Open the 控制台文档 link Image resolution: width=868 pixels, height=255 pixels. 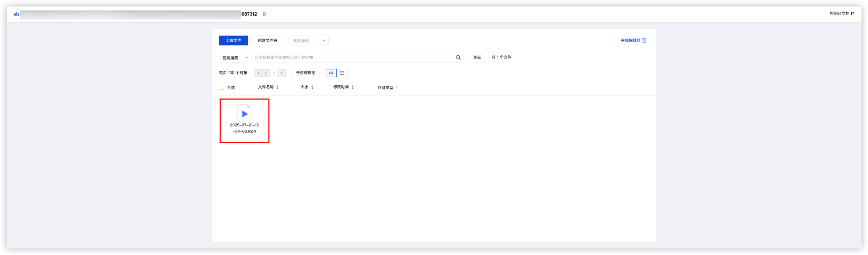(842, 14)
